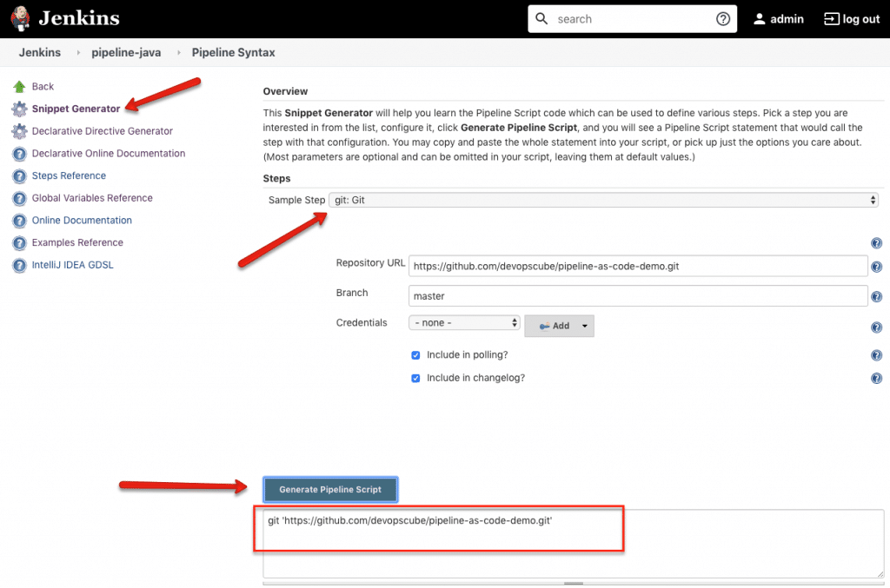This screenshot has height=588, width=890.
Task: Expand the Add credentials button arrow
Action: pyautogui.click(x=585, y=327)
